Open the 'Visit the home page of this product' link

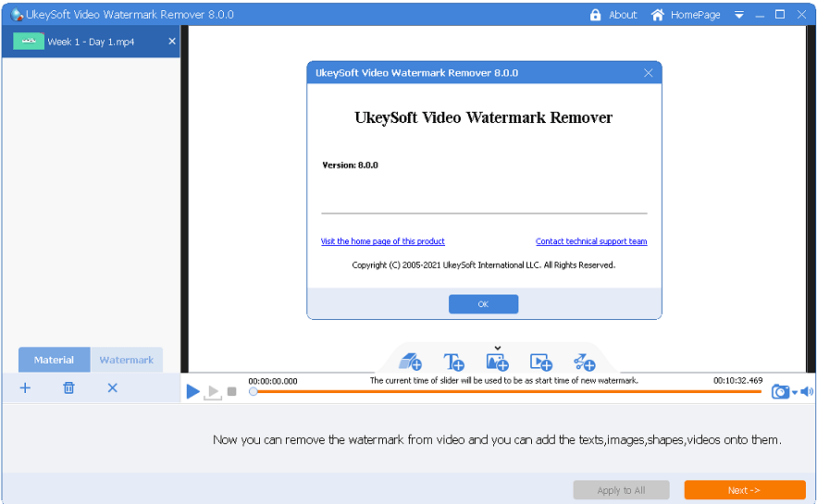(382, 241)
